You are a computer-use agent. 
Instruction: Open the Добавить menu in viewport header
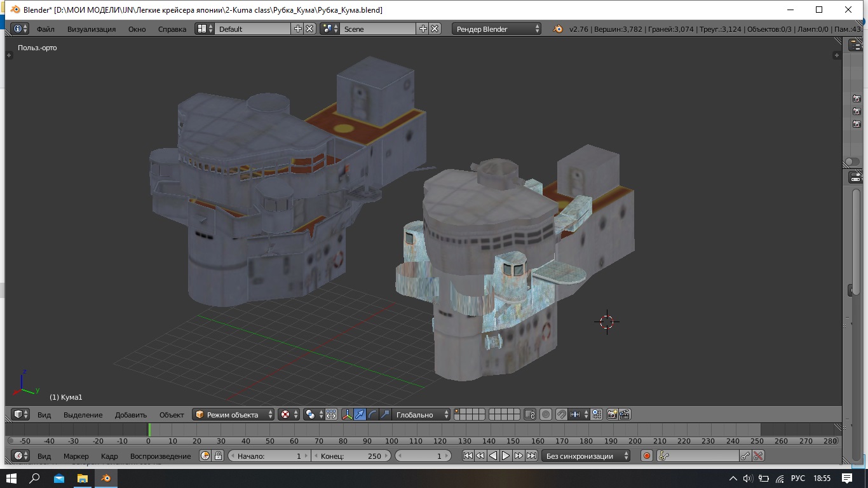click(130, 414)
